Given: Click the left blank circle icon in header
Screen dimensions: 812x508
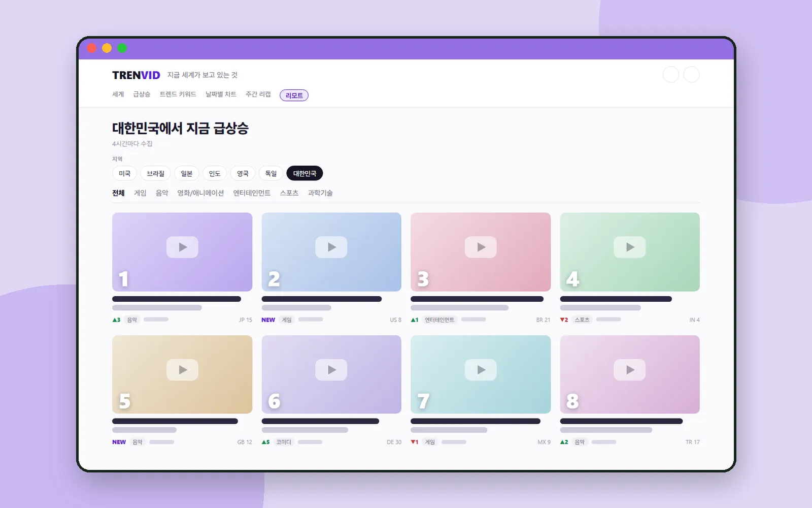Looking at the screenshot, I should [671, 75].
